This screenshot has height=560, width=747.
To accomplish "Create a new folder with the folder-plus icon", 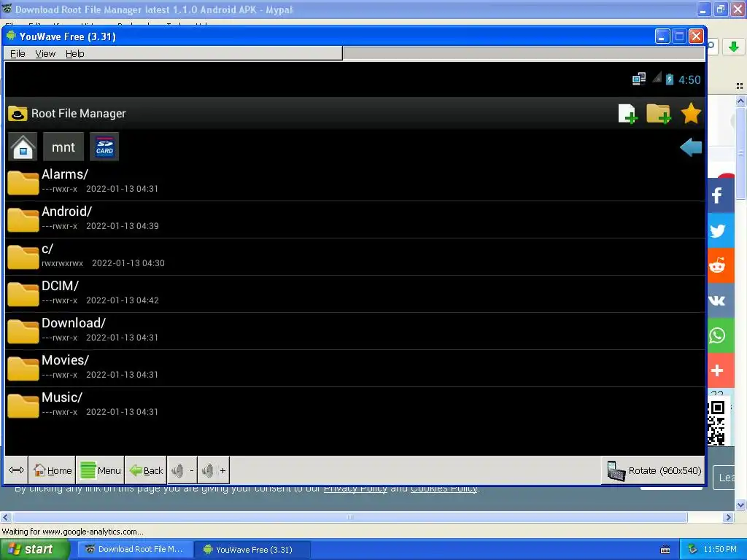I will [x=659, y=114].
